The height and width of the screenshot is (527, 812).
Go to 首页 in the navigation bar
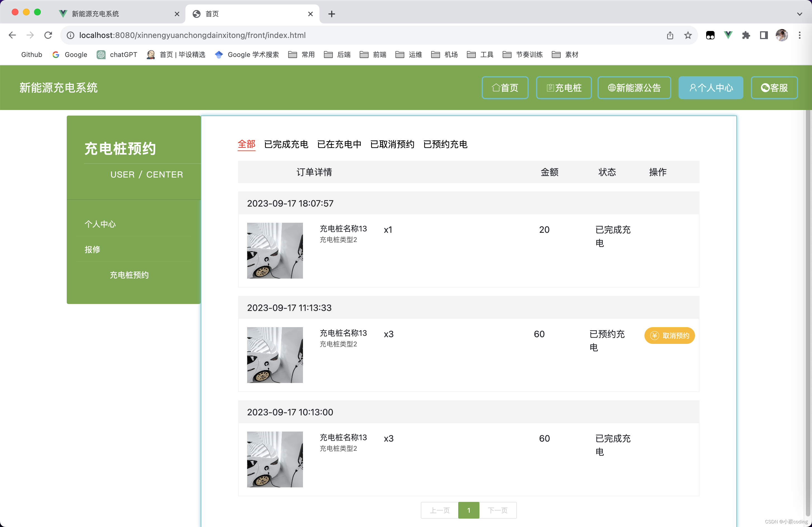[505, 88]
